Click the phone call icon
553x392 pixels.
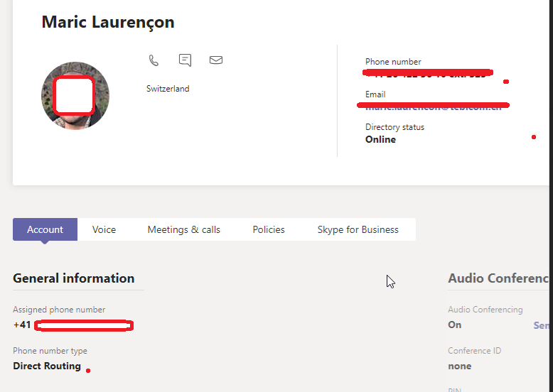pyautogui.click(x=154, y=60)
